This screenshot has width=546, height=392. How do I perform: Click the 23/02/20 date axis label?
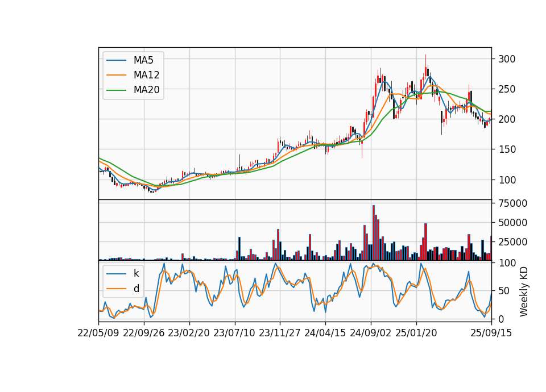coord(189,333)
